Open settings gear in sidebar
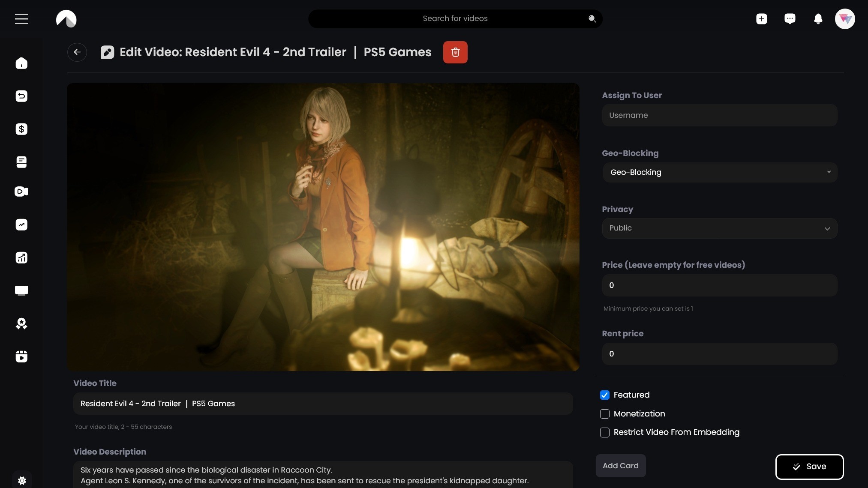The width and height of the screenshot is (868, 488). click(22, 481)
